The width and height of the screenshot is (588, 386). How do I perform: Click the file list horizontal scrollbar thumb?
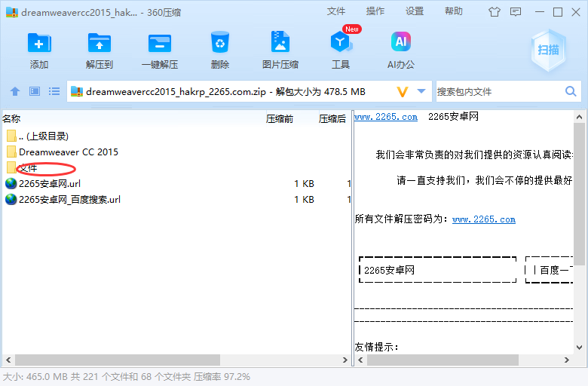[118, 360]
